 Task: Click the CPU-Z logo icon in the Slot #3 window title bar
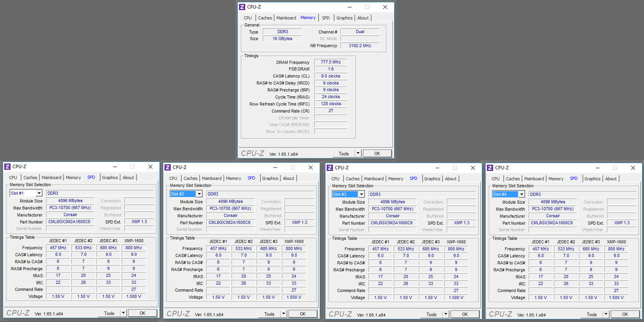point(330,168)
